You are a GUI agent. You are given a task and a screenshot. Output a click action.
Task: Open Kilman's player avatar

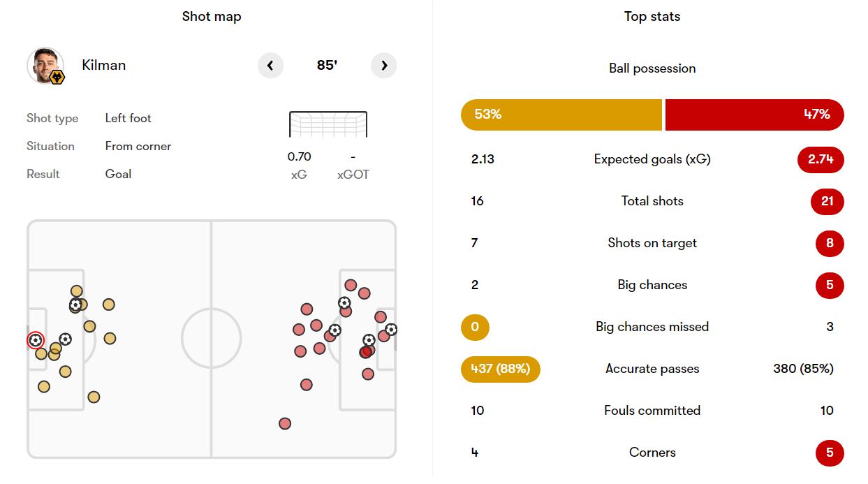(x=45, y=66)
